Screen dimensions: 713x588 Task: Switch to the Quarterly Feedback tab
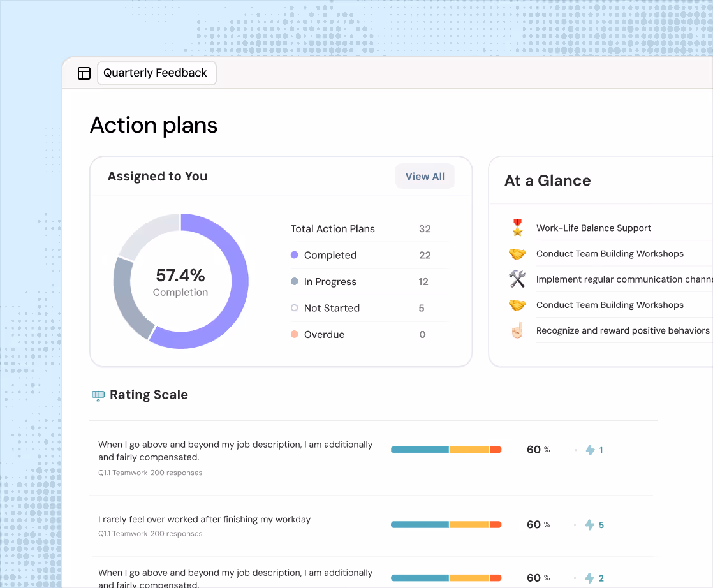click(156, 73)
